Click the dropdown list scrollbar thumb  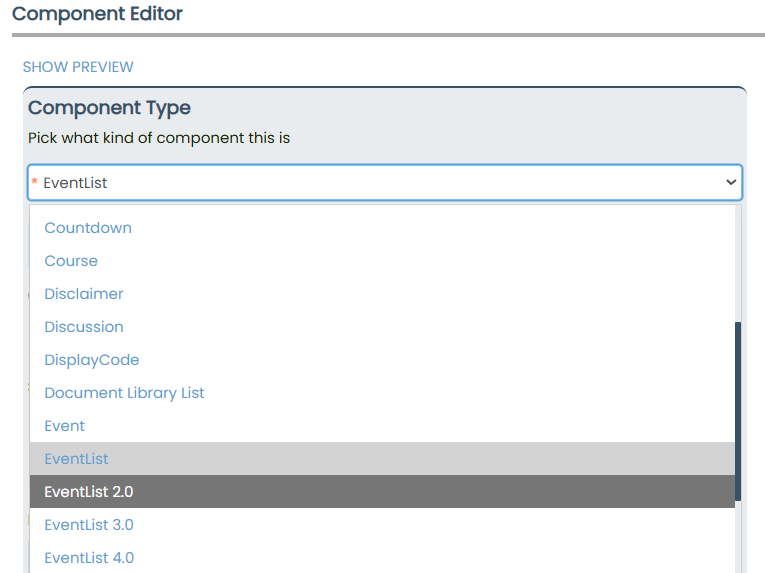click(x=739, y=410)
